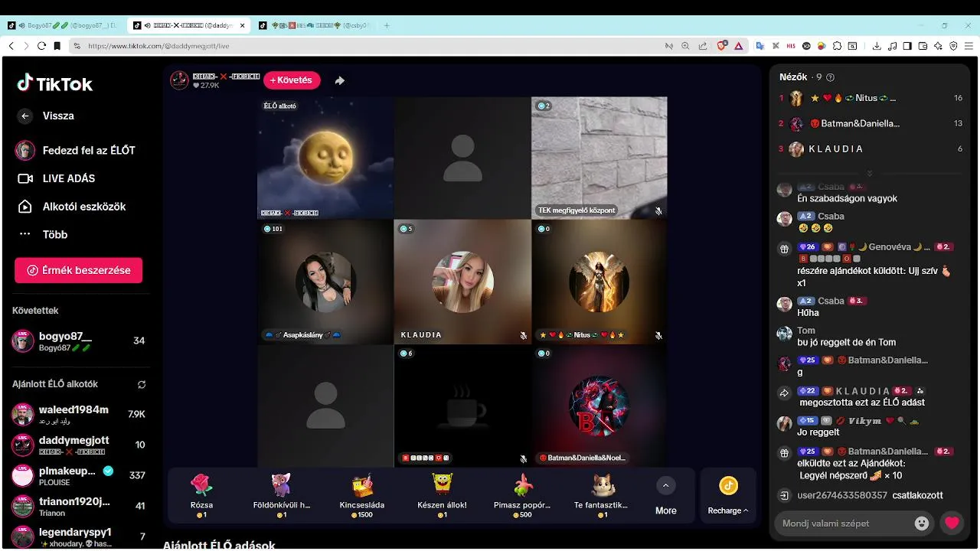Open followed live creator bogyo87__
The height and width of the screenshot is (551, 980).
pos(78,341)
